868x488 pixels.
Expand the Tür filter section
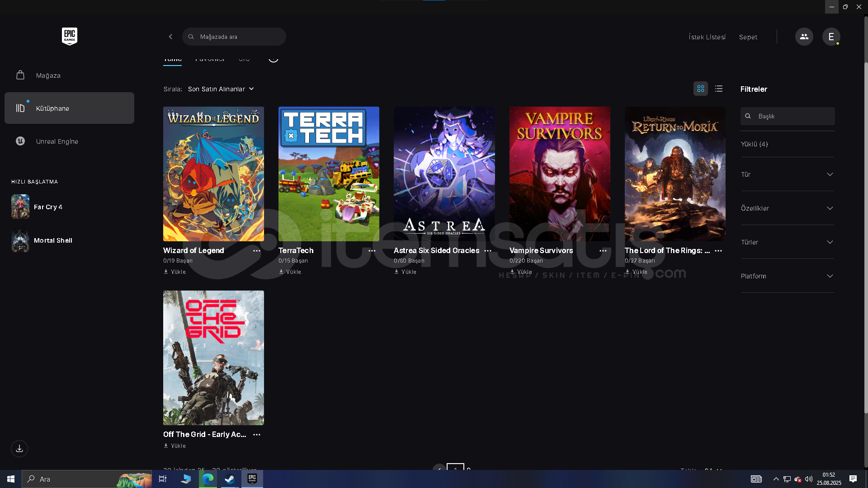tap(787, 174)
